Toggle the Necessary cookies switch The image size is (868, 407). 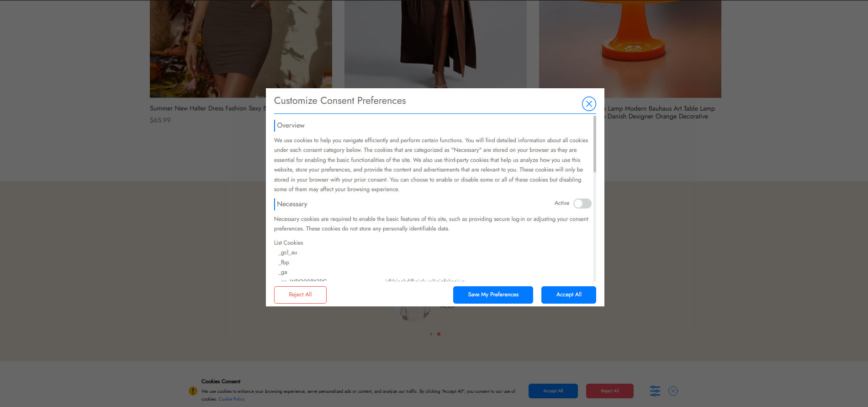coord(582,203)
